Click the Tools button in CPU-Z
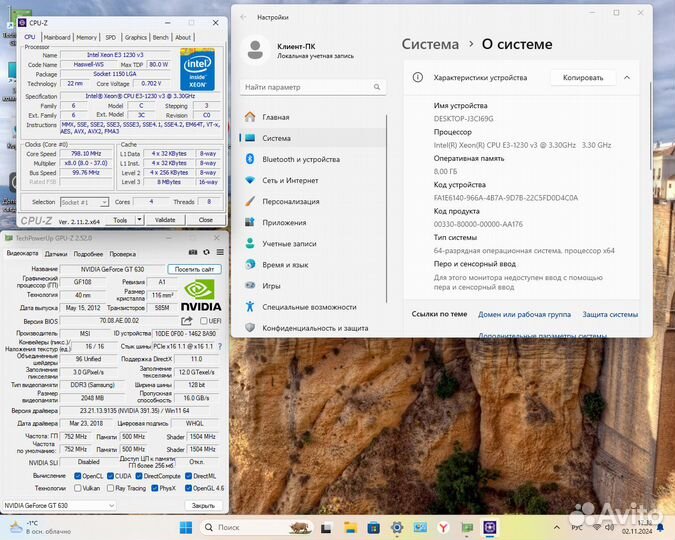675x540 pixels. pyautogui.click(x=120, y=220)
